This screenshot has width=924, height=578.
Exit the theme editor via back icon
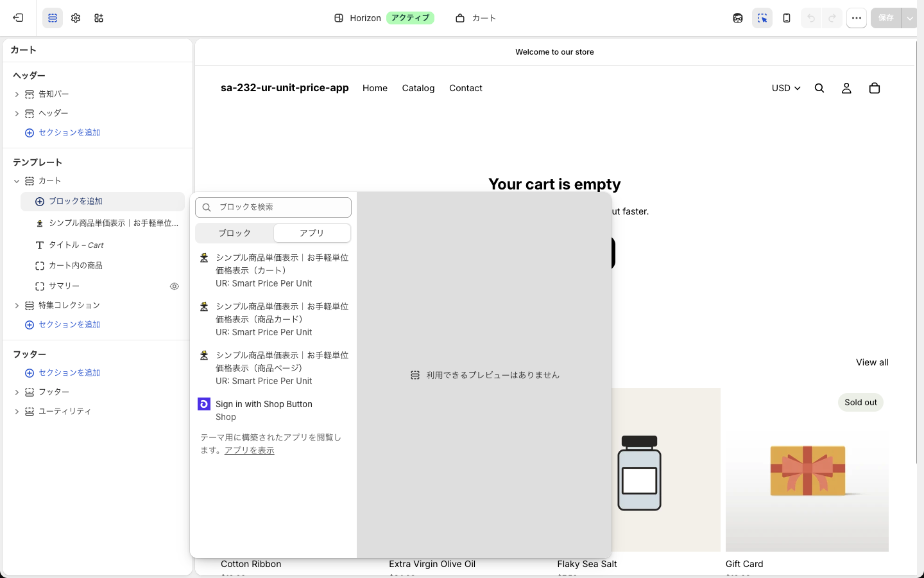tap(18, 18)
